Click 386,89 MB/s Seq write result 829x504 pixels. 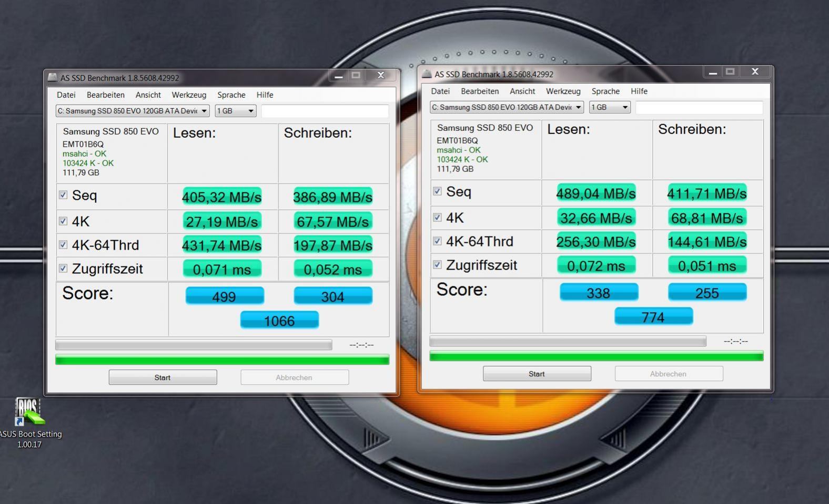coord(333,197)
